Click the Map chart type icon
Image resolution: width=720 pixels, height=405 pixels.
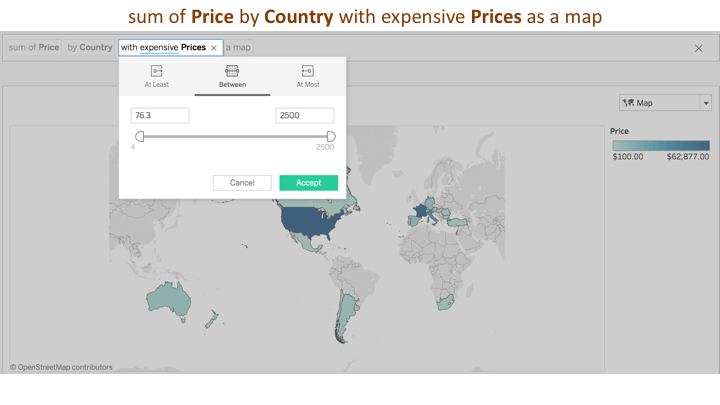pos(628,103)
